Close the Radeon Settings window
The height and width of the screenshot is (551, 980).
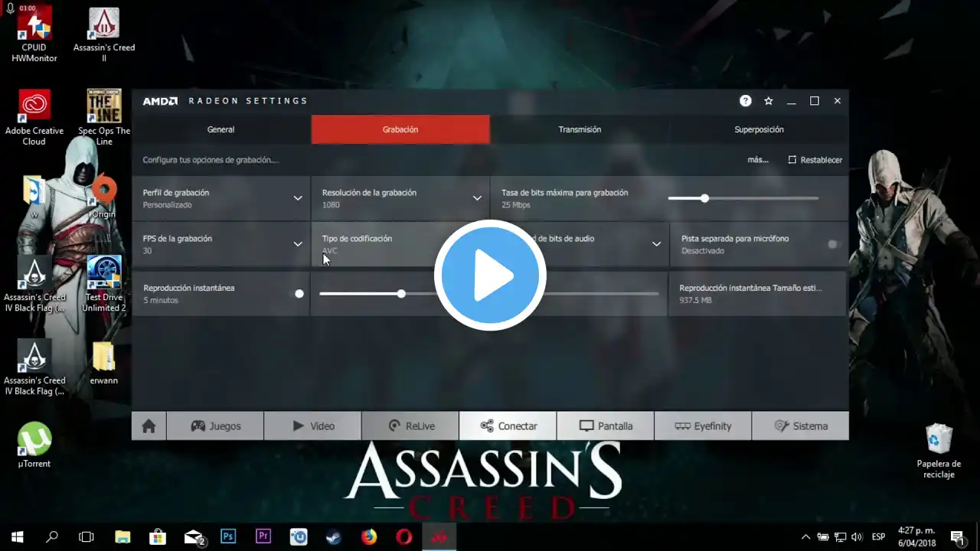[838, 101]
